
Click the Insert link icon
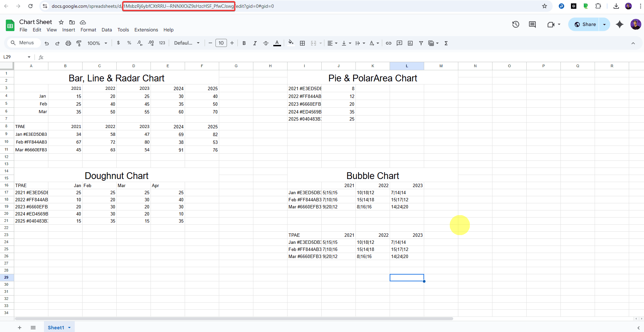(x=389, y=43)
